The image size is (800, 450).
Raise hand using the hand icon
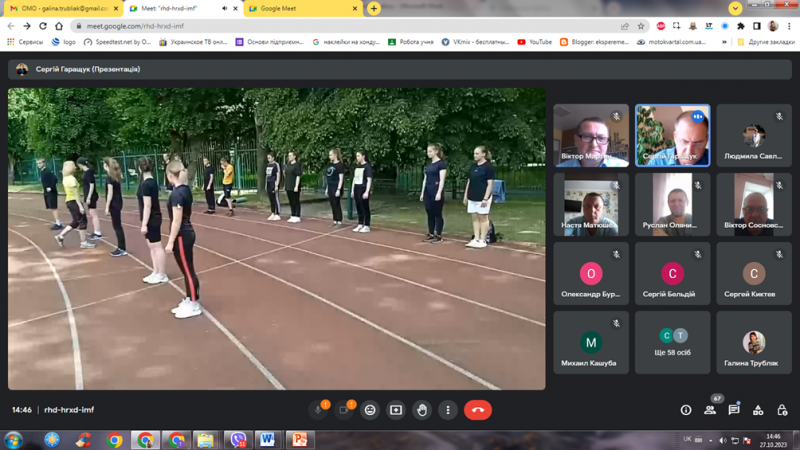[x=422, y=410]
